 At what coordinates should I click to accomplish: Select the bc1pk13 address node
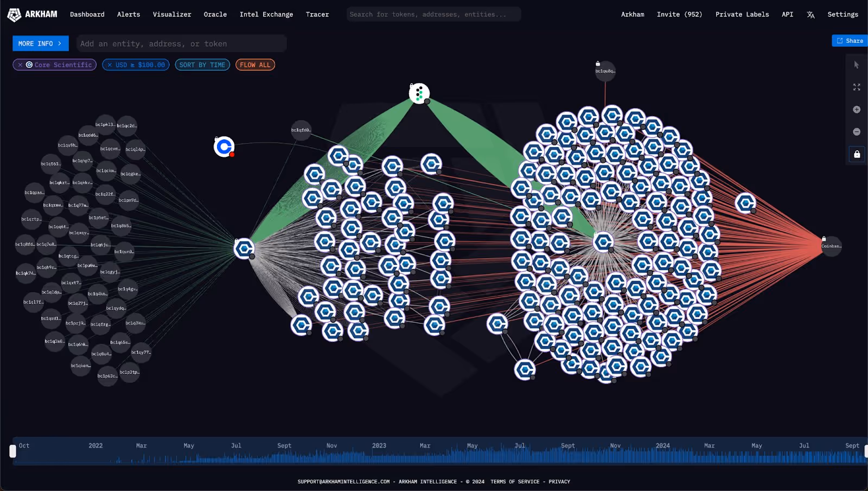pos(105,125)
